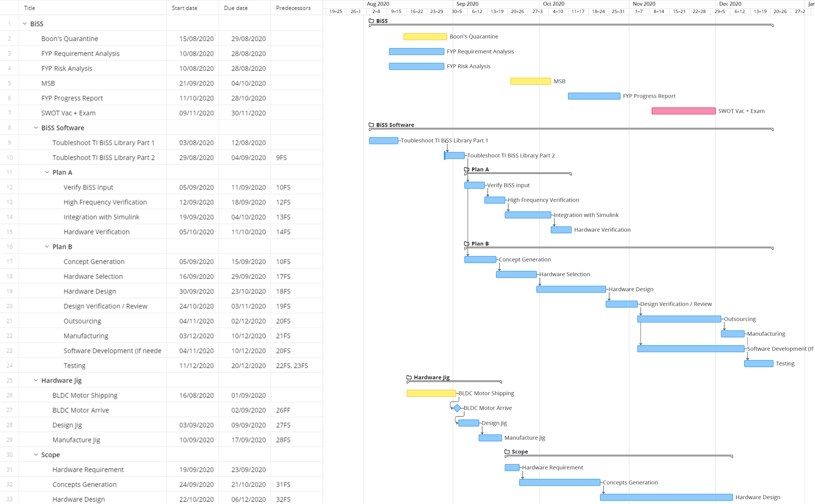Click BLDC Motor Arrive milestone diamond
Viewport: 815px width, 504px height.
coord(457,408)
